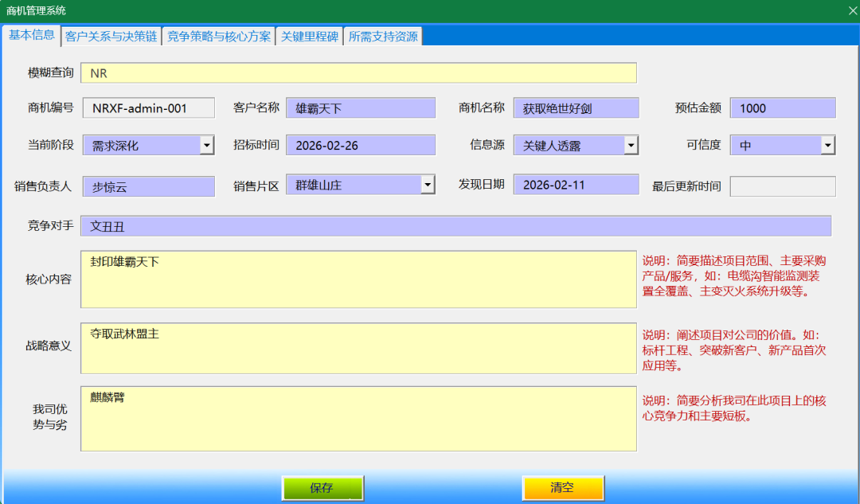This screenshot has height=504, width=860.
Task: Click the 销售负责人 field 步惊云
Action: [149, 186]
